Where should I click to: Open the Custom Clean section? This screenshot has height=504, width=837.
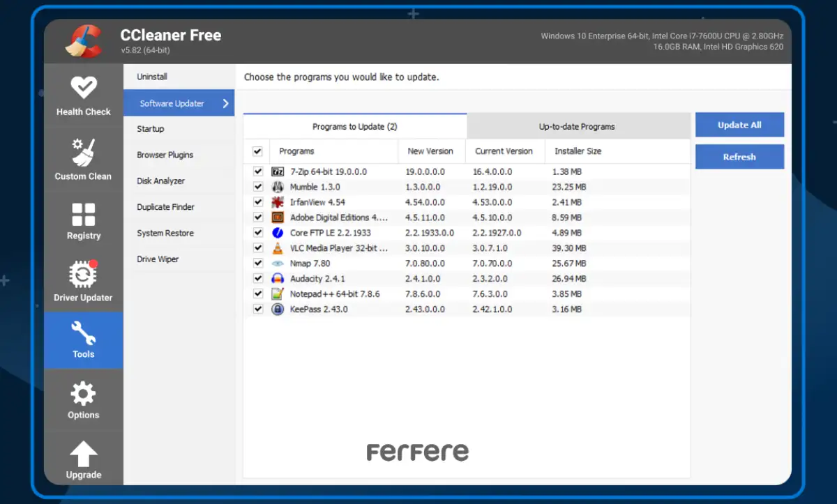[x=83, y=159]
